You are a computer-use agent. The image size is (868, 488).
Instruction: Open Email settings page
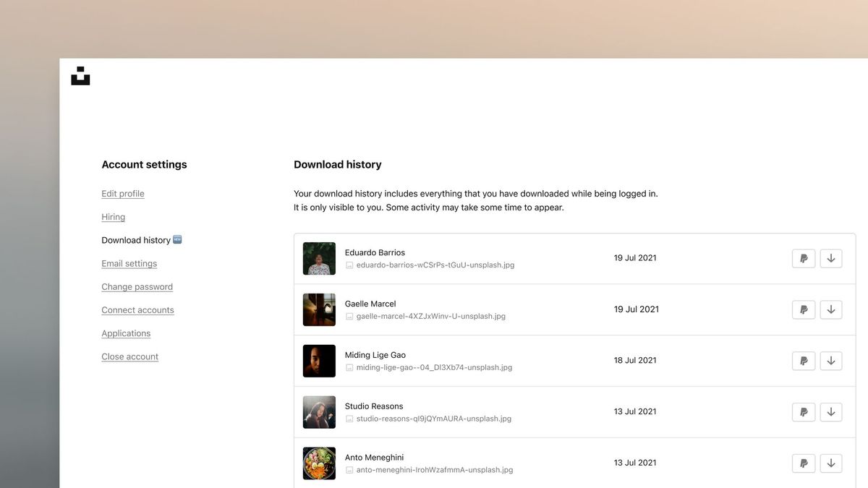click(129, 264)
